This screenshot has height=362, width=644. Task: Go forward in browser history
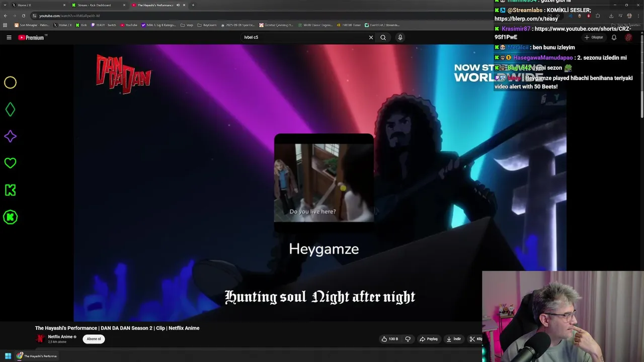[x=15, y=16]
